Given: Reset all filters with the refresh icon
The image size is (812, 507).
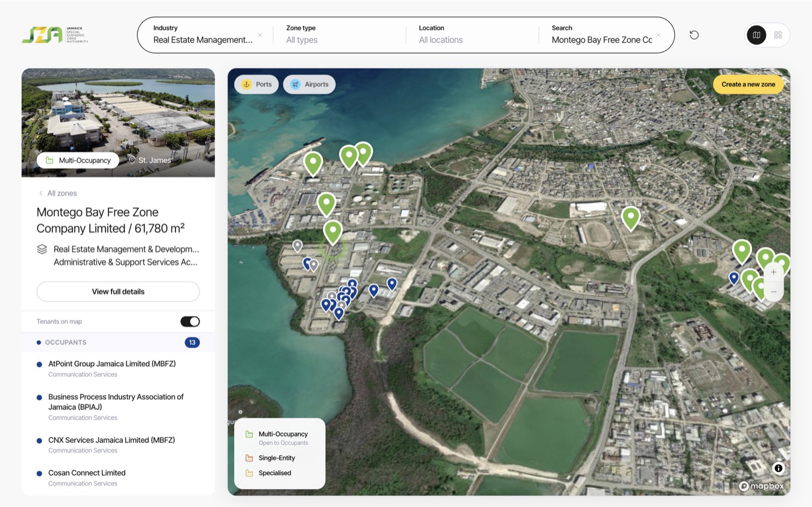Looking at the screenshot, I should click(x=694, y=35).
